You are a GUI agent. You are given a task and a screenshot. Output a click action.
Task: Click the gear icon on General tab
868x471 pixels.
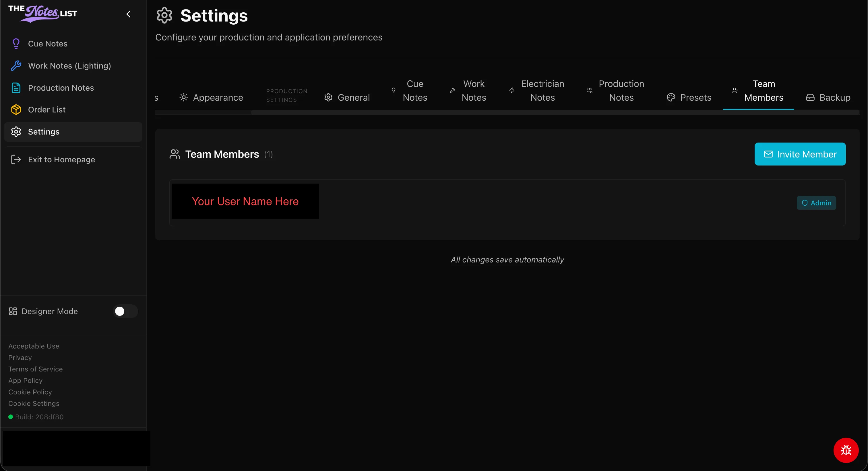(x=328, y=97)
